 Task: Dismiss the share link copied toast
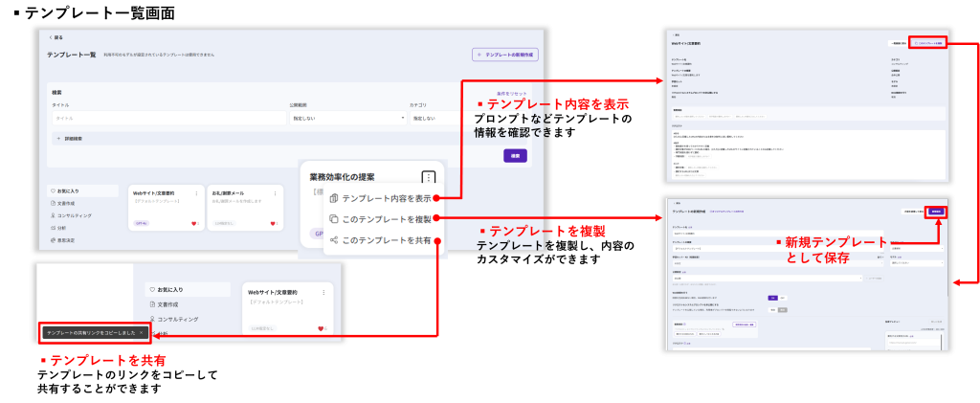142,332
